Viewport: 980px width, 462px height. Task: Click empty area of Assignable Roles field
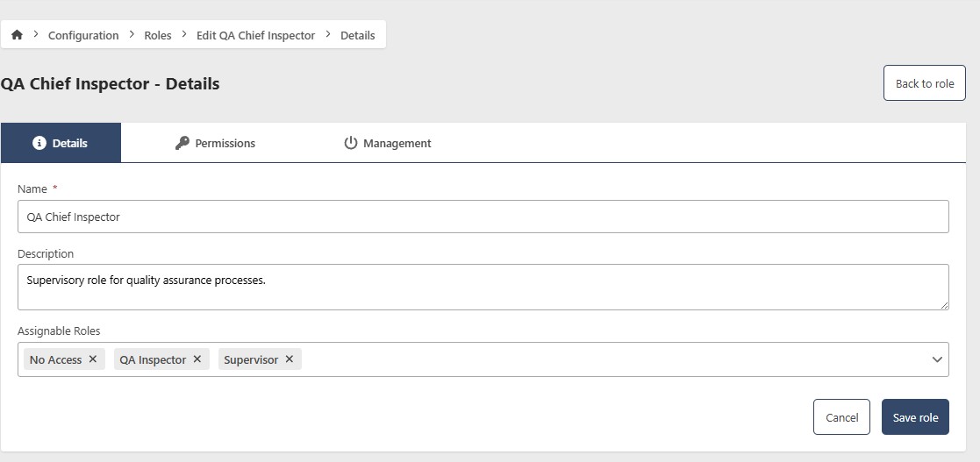click(614, 359)
